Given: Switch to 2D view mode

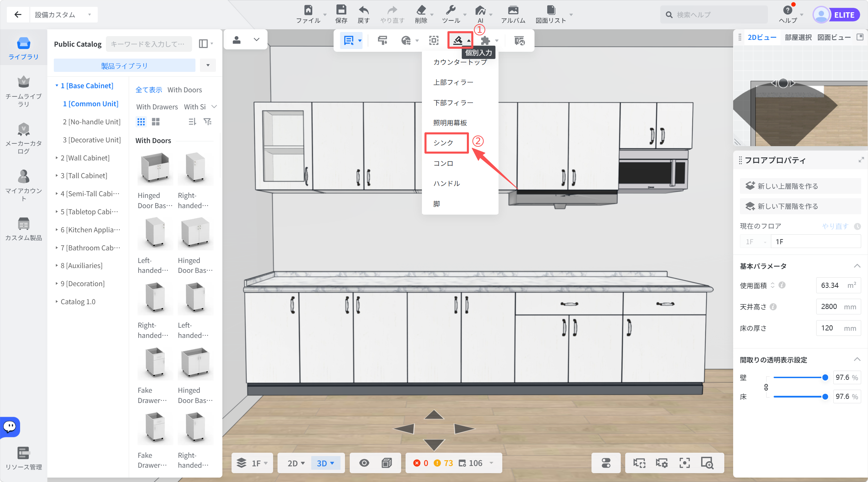Looking at the screenshot, I should (x=296, y=463).
